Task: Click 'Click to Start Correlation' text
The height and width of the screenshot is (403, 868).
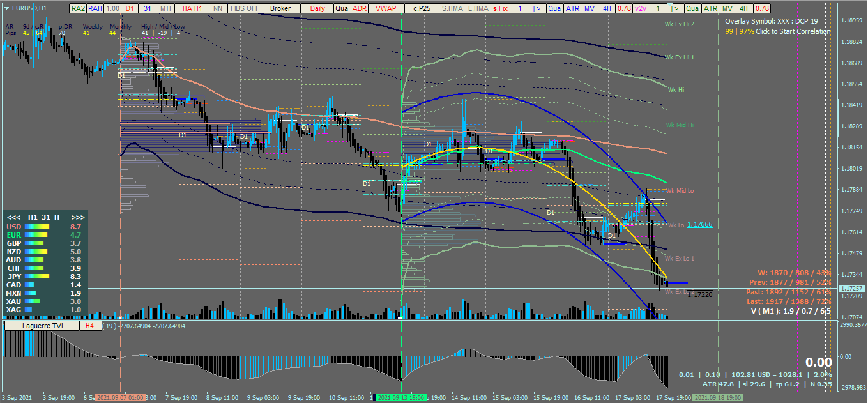Action: (x=793, y=31)
